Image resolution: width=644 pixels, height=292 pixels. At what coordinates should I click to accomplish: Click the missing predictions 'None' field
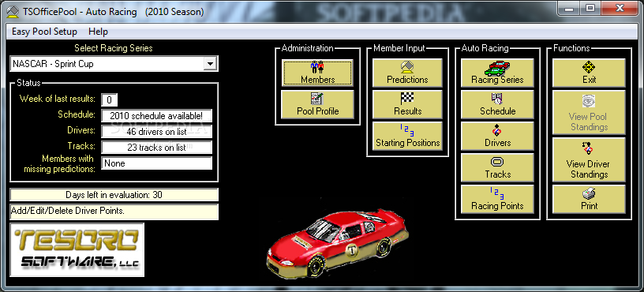pos(156,163)
